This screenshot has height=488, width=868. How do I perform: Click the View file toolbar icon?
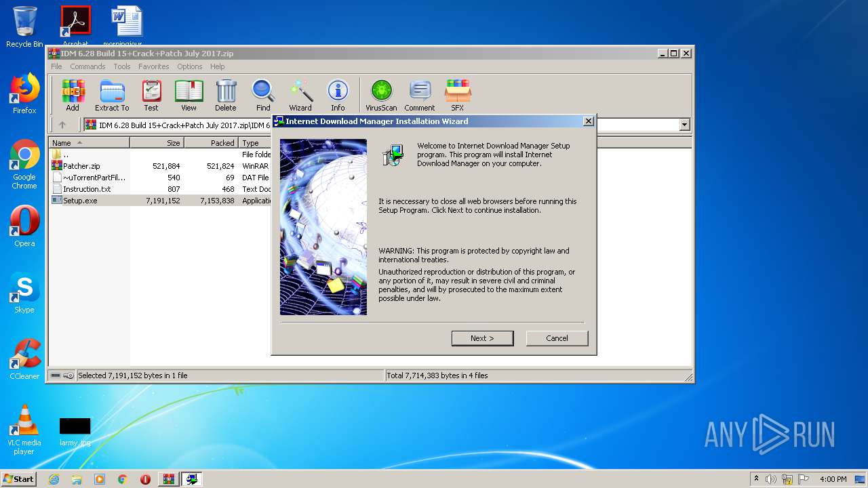pos(189,95)
